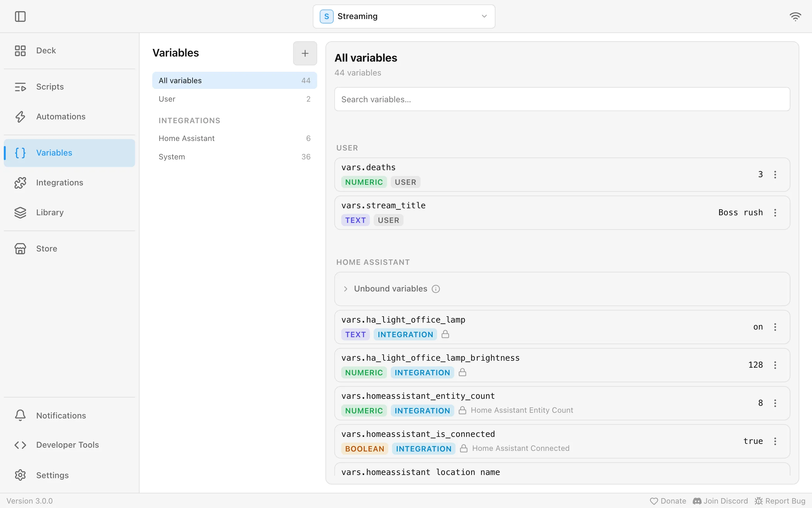Click the Deck grid icon

coord(20,50)
